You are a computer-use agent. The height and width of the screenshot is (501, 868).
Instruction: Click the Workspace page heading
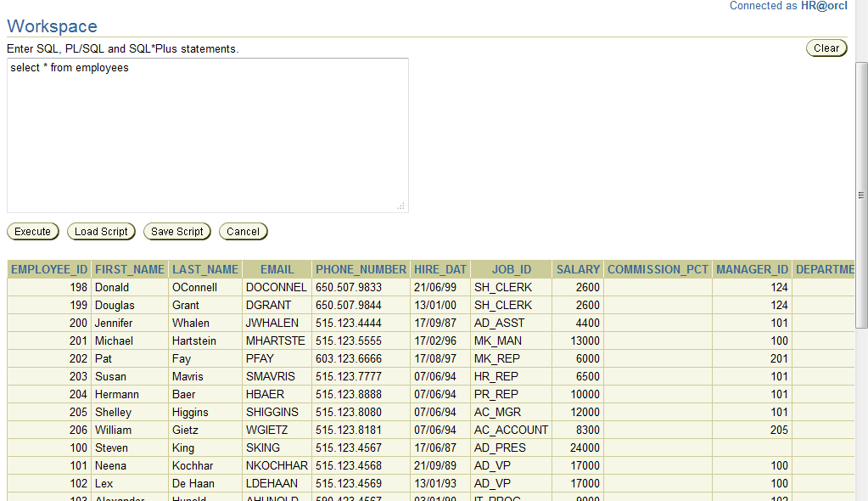tap(52, 26)
